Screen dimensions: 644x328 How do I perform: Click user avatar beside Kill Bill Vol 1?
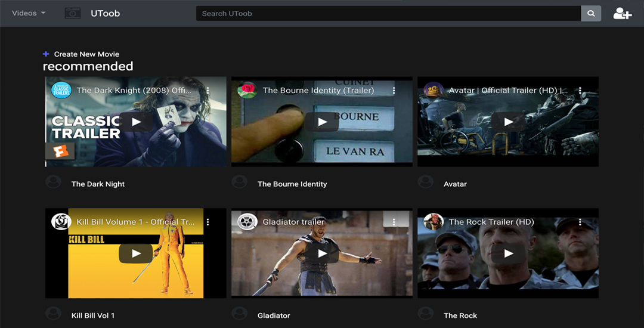pyautogui.click(x=54, y=314)
